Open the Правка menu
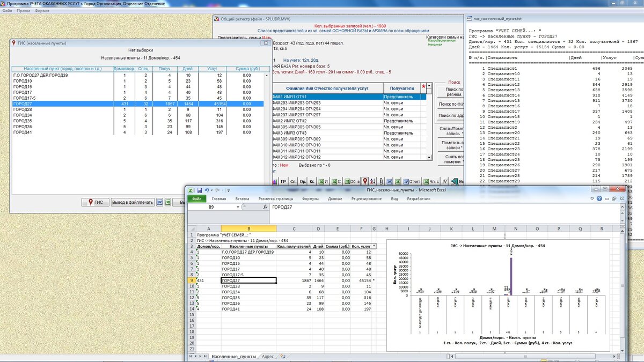This screenshot has height=362, width=644. 23,11
